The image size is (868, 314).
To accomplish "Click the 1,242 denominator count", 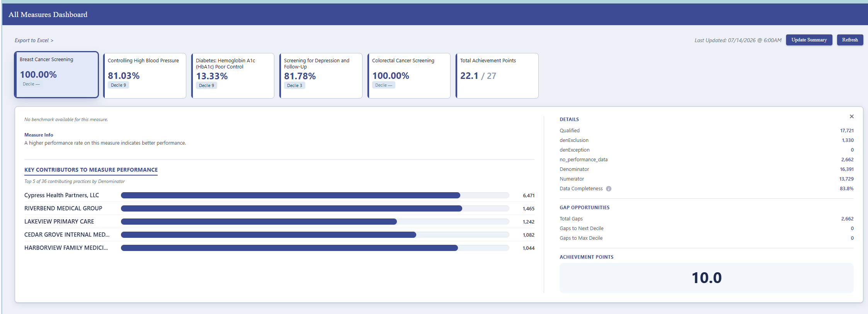I will [529, 222].
